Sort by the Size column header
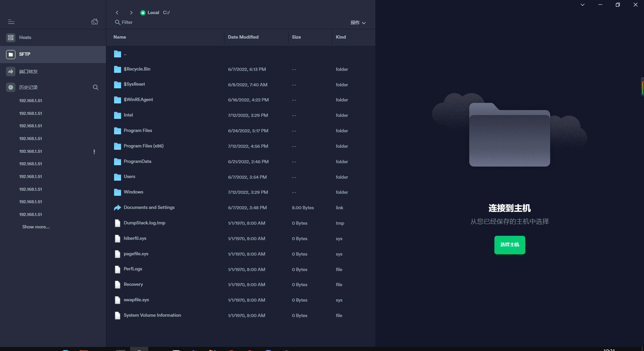Viewport: 644px width, 351px height. (297, 37)
